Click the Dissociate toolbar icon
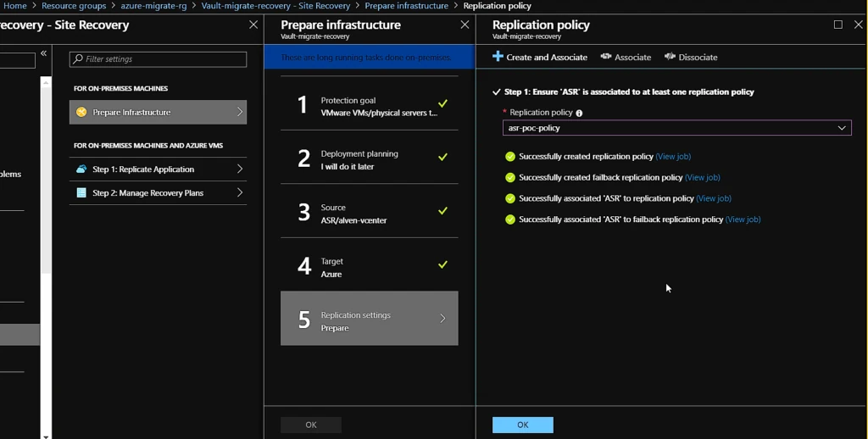868x439 pixels. click(x=670, y=57)
